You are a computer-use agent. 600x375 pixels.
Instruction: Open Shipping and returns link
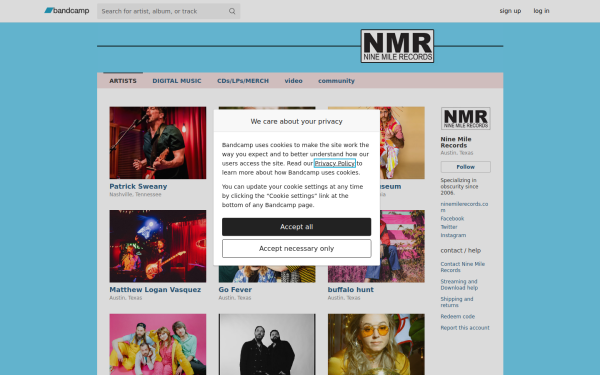pyautogui.click(x=457, y=302)
